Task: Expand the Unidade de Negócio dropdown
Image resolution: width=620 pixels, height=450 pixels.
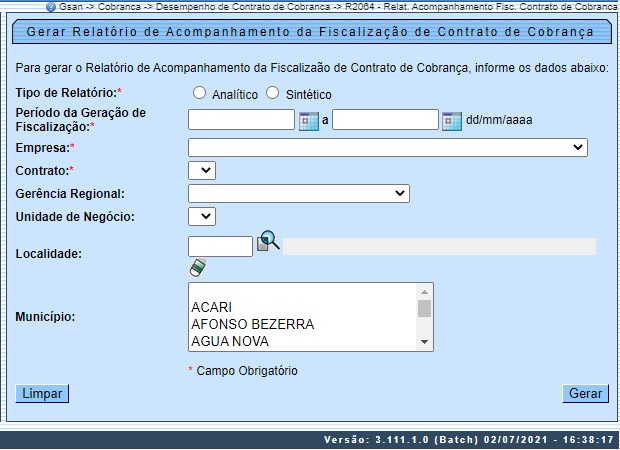Action: click(201, 215)
